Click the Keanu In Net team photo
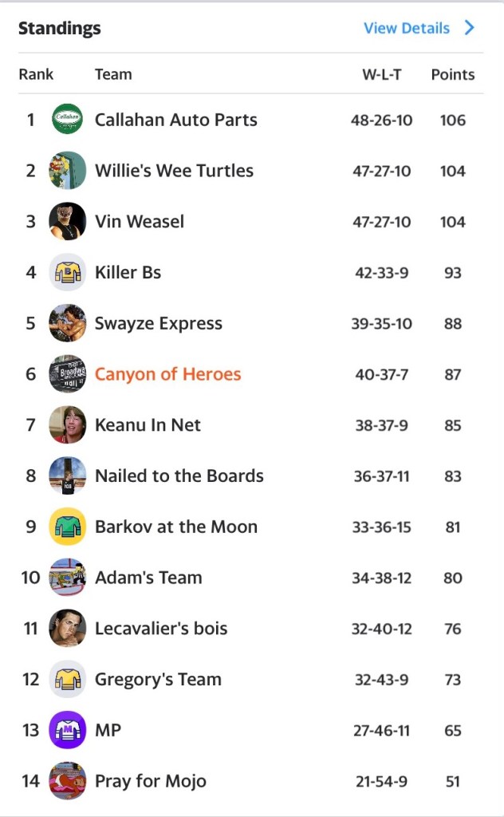This screenshot has height=817, width=504. (67, 424)
